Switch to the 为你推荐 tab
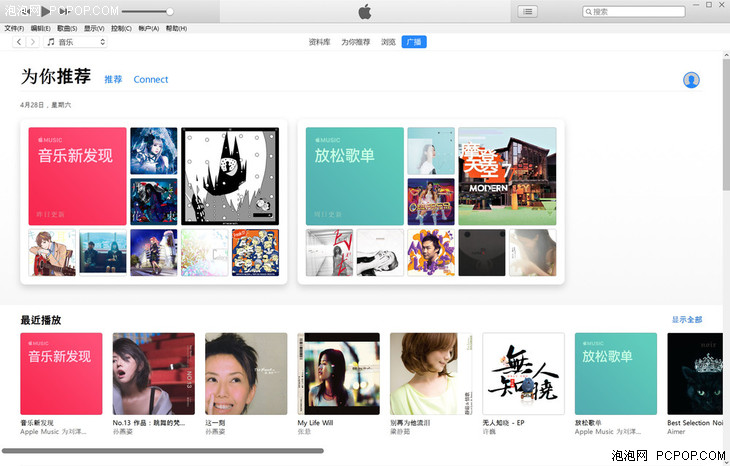 [356, 42]
